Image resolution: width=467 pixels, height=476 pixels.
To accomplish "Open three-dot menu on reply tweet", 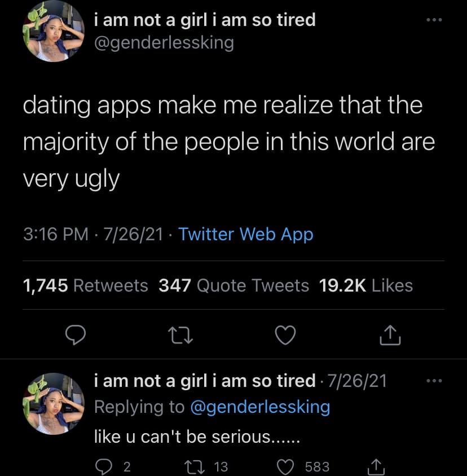I will (434, 381).
